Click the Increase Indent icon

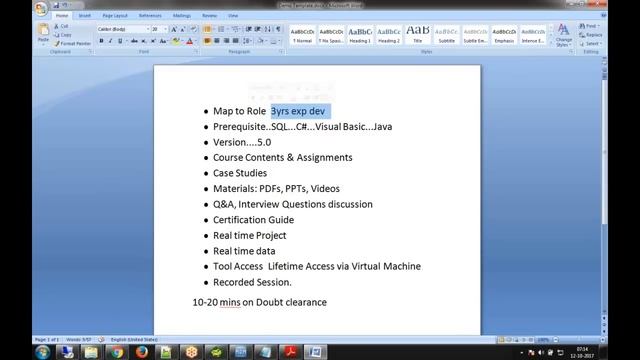pos(258,29)
